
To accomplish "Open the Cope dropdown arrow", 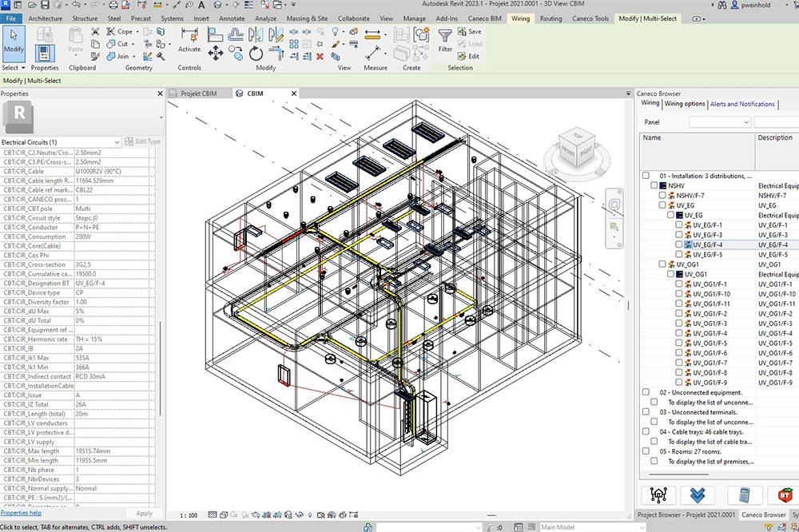I will (137, 32).
